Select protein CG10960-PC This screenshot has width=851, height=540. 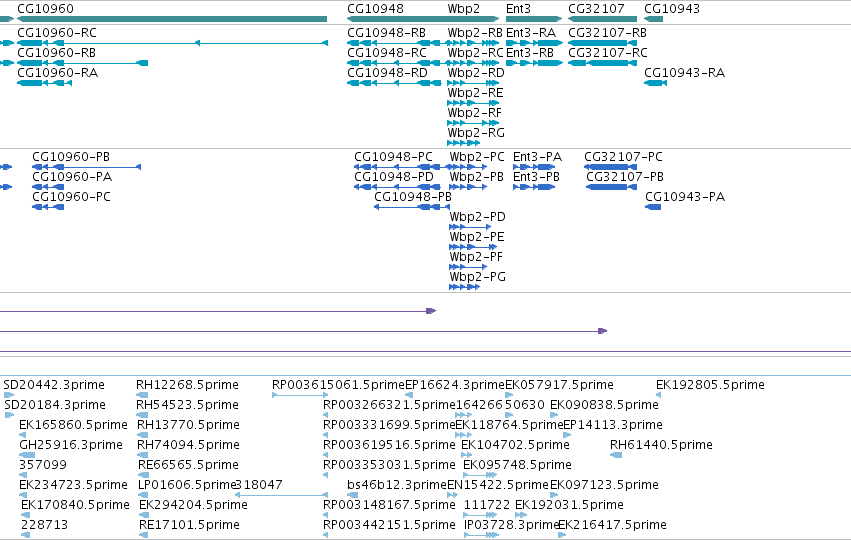[x=72, y=197]
